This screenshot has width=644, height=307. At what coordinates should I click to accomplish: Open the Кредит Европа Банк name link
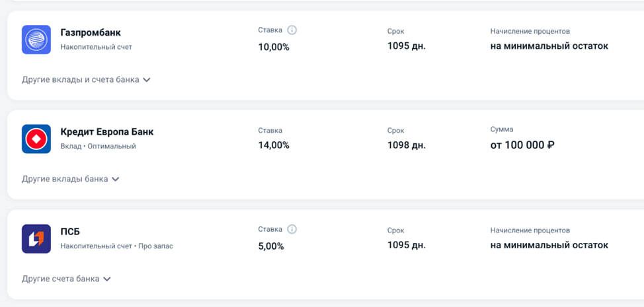(x=107, y=132)
